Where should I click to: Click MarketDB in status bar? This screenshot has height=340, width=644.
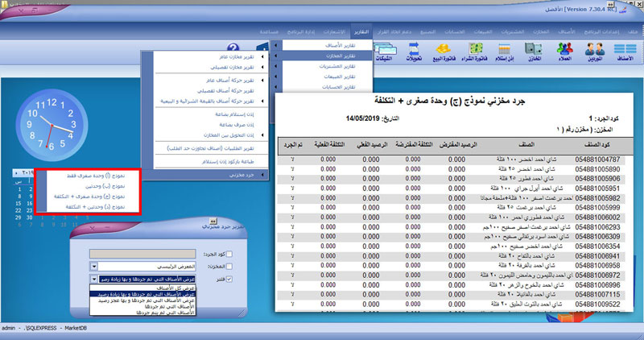76,328
